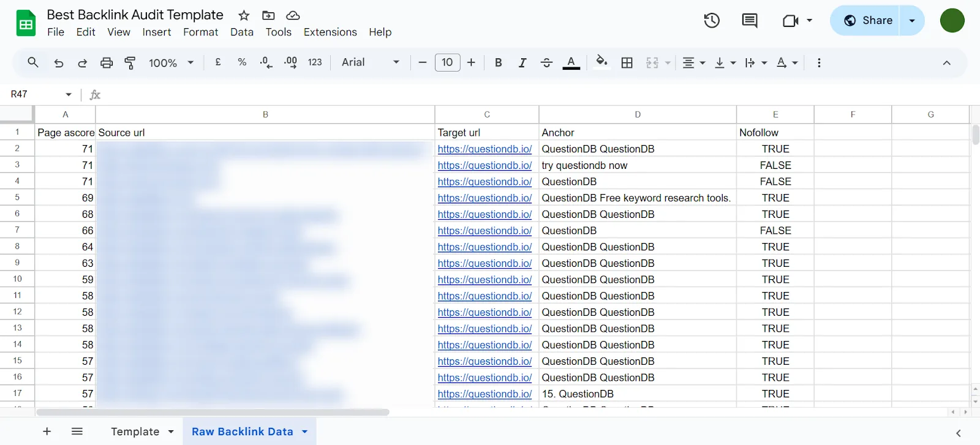The width and height of the screenshot is (980, 445).
Task: Activate the paint format tool
Action: tap(130, 62)
